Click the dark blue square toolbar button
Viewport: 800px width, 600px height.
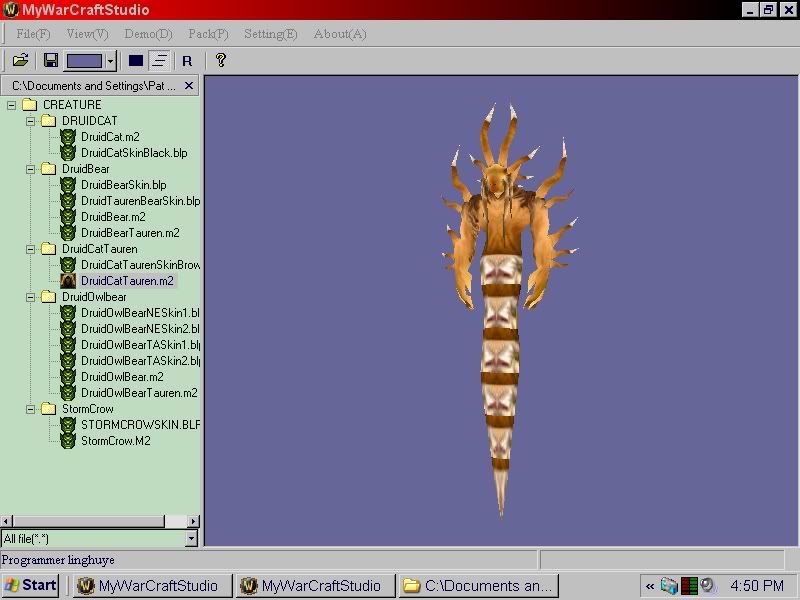click(x=136, y=61)
